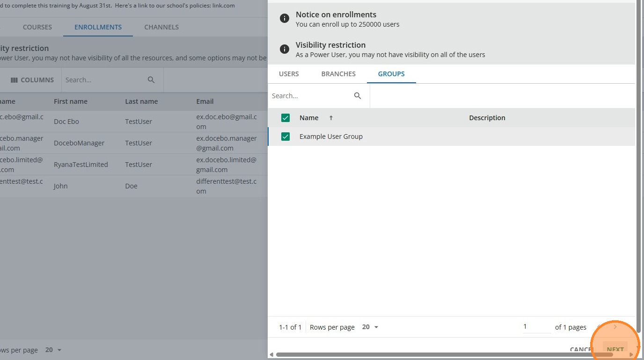Sort by Name using the arrow icon
Screen dimensions: 644x360
pos(331,118)
